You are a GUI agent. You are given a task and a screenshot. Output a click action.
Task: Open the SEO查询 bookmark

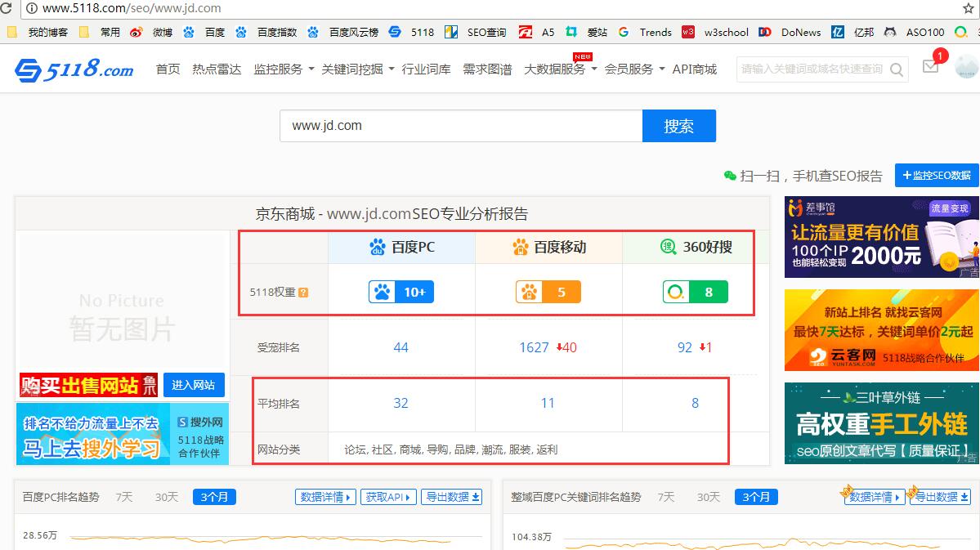coord(476,32)
